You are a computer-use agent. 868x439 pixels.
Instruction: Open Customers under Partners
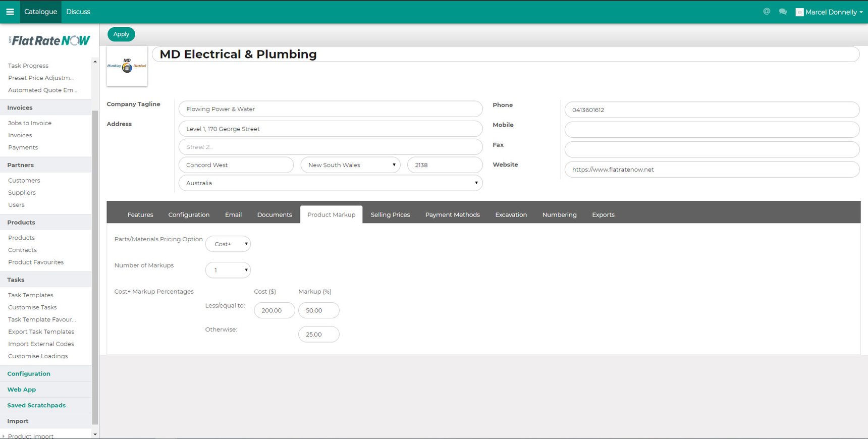click(x=24, y=181)
